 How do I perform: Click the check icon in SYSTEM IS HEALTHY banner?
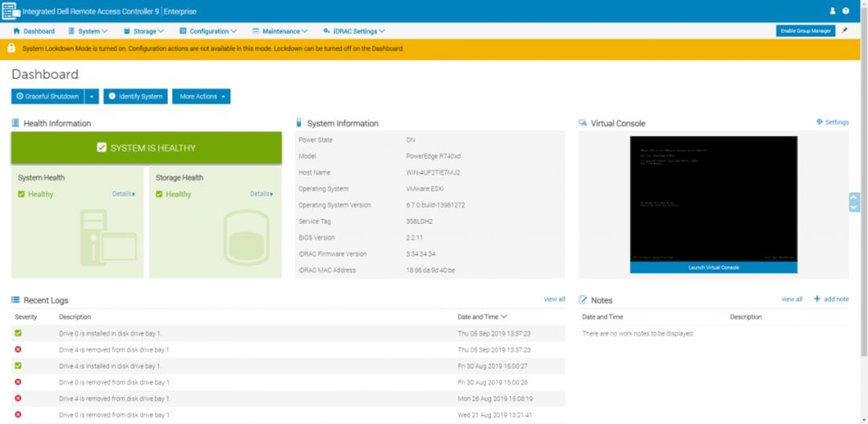[x=101, y=147]
